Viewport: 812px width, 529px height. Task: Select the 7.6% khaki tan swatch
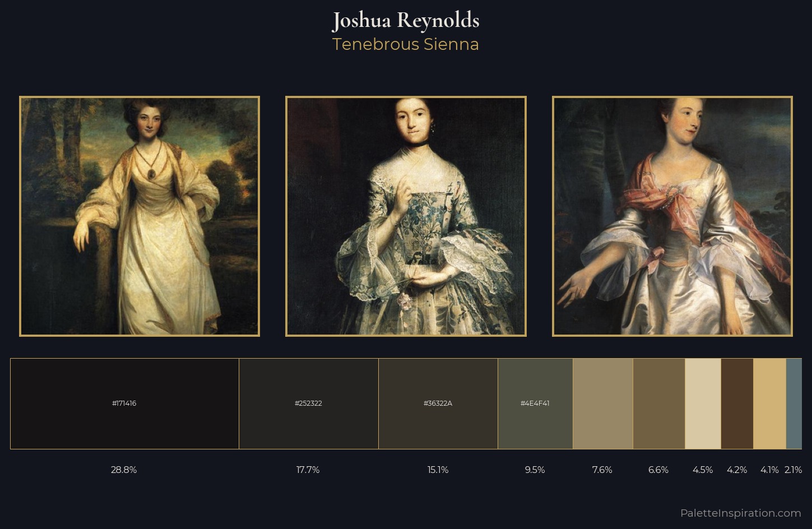point(603,403)
